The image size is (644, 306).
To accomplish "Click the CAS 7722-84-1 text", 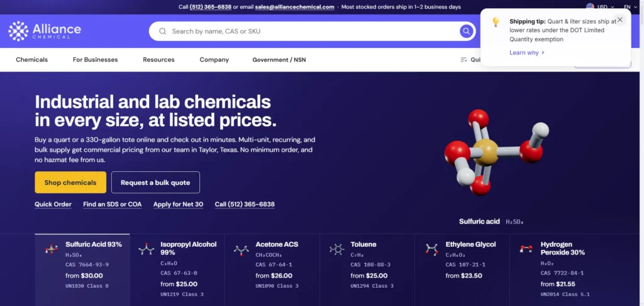I will [x=562, y=273].
